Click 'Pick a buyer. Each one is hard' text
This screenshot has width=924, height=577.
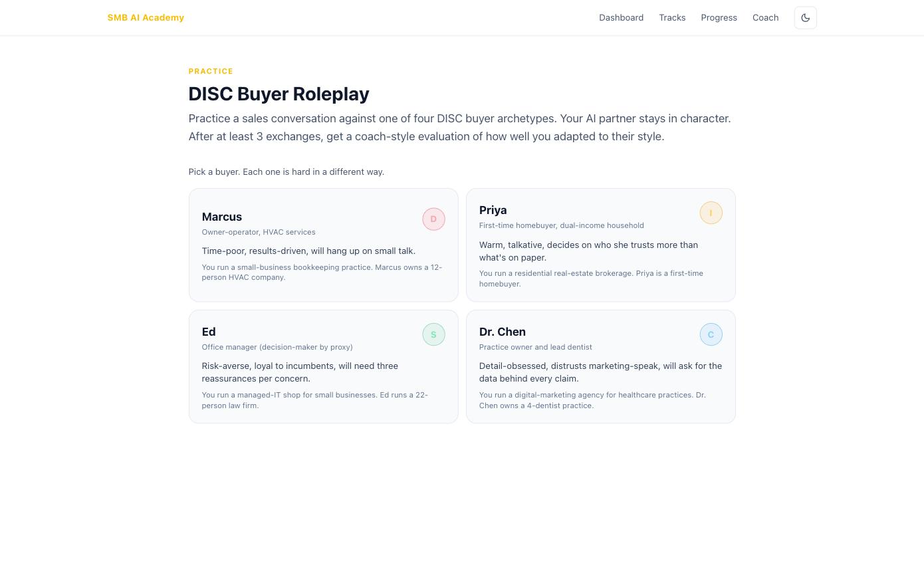(x=286, y=172)
